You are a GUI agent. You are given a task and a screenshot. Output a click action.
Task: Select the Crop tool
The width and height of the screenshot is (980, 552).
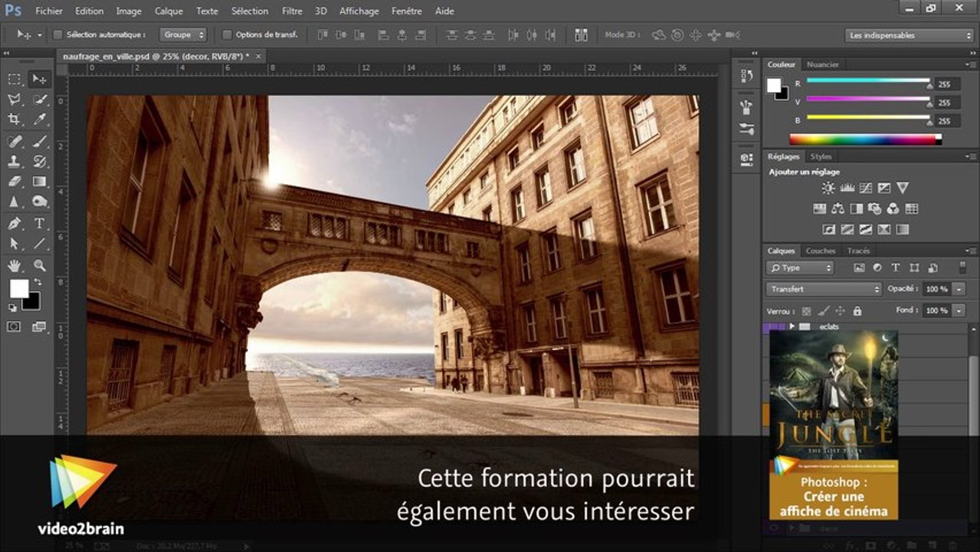coord(15,120)
